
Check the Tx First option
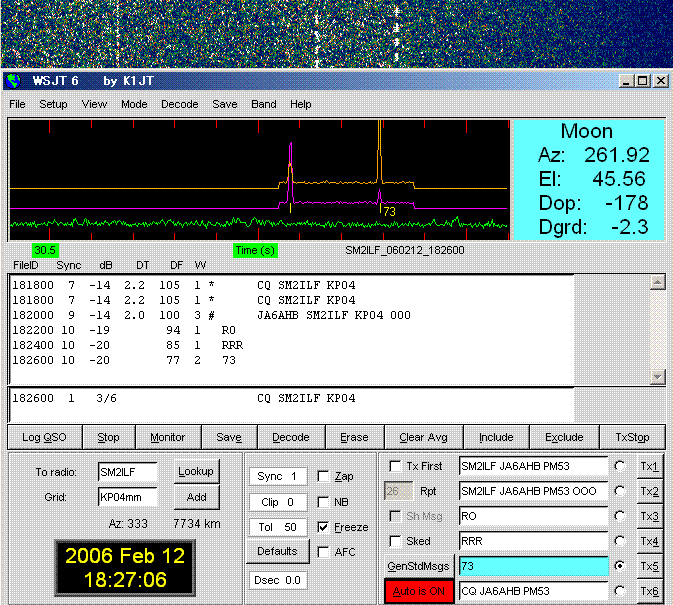[x=396, y=466]
